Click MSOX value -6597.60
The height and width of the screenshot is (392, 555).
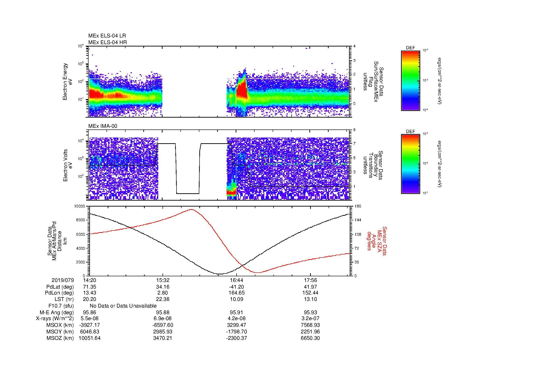click(x=163, y=325)
